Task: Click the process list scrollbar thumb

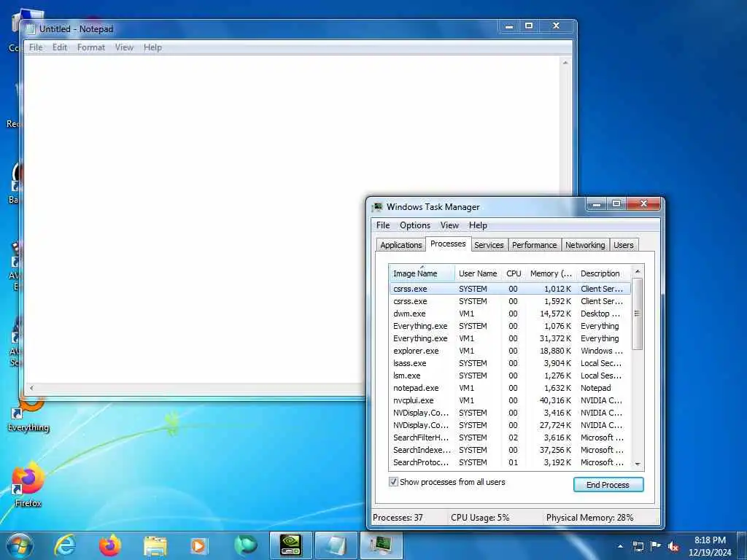Action: click(638, 314)
